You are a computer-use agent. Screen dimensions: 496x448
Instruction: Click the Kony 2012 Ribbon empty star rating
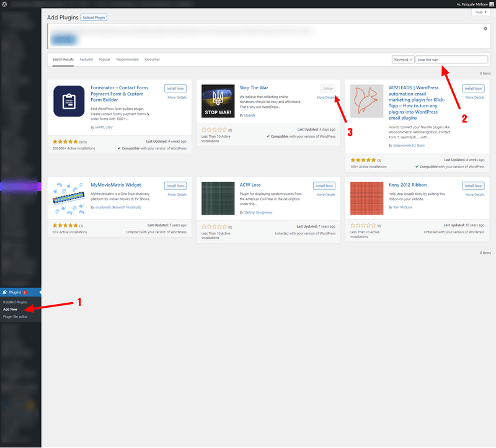coord(363,226)
